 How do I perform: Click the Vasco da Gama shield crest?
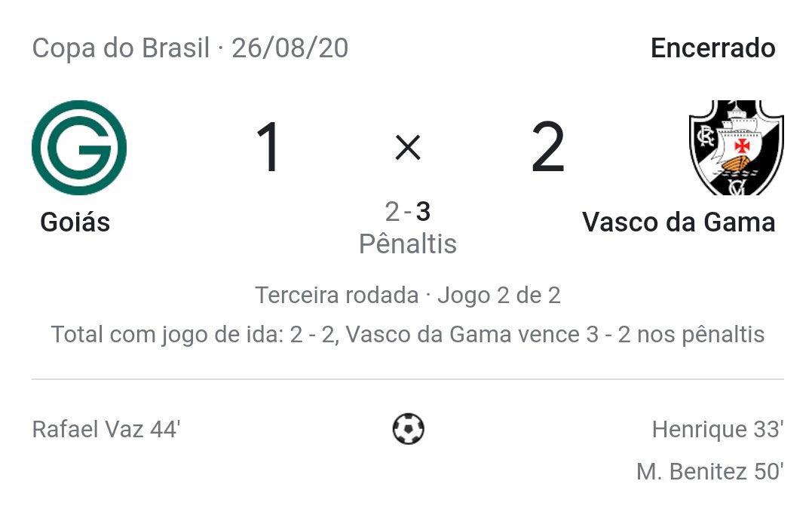coord(736,148)
